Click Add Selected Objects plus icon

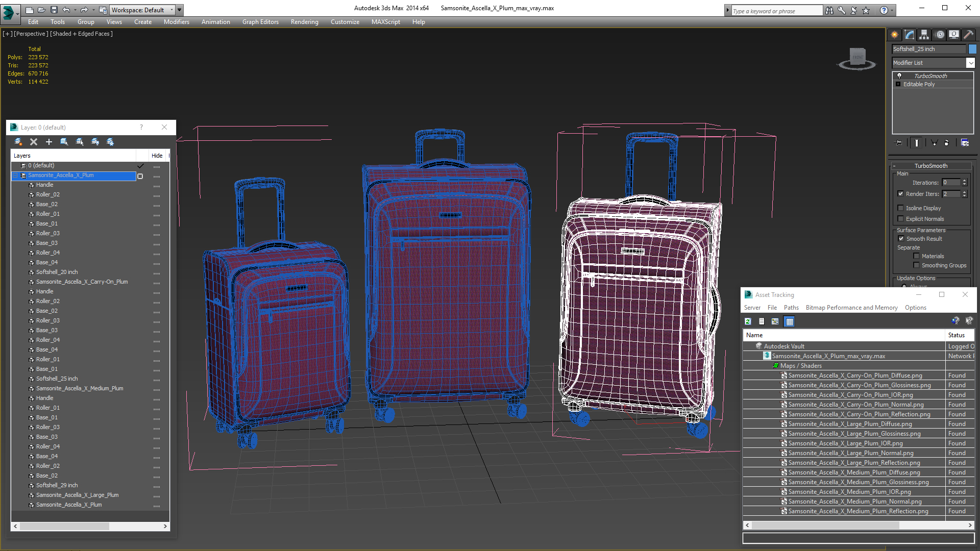[x=49, y=142]
